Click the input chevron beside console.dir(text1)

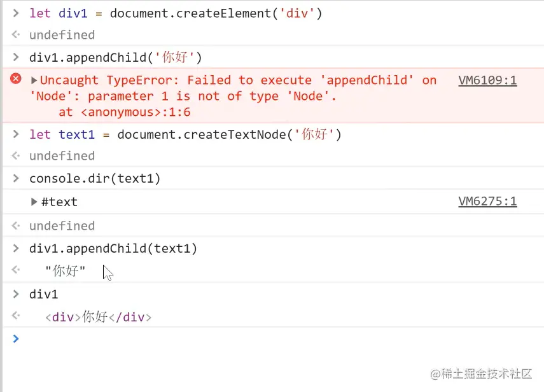click(x=16, y=178)
